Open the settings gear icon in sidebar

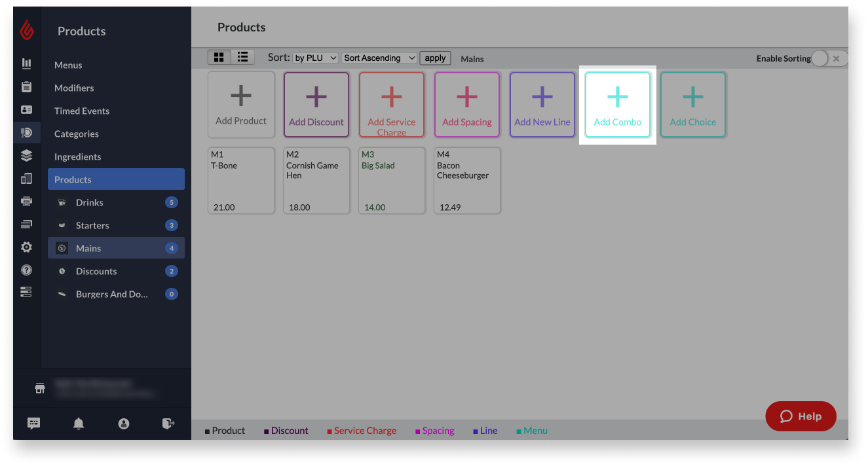click(x=26, y=247)
